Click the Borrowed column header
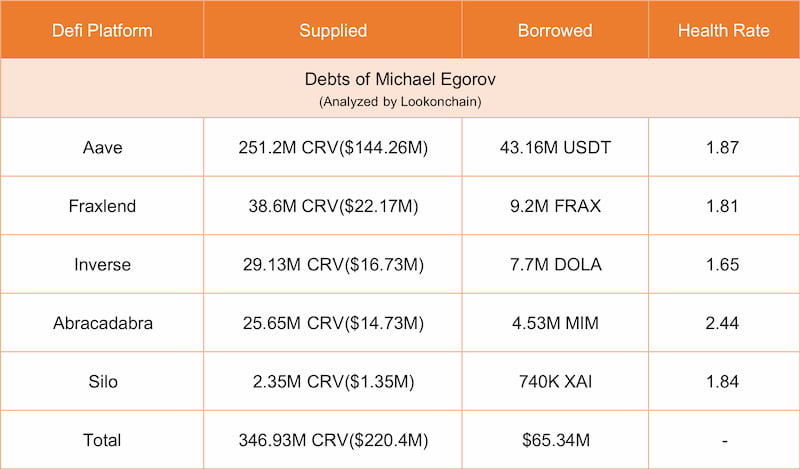Image resolution: width=800 pixels, height=469 pixels. [554, 30]
